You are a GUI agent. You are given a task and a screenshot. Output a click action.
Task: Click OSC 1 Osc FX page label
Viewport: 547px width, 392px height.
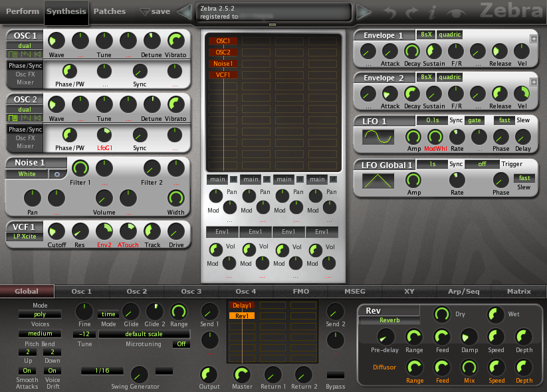pos(25,74)
